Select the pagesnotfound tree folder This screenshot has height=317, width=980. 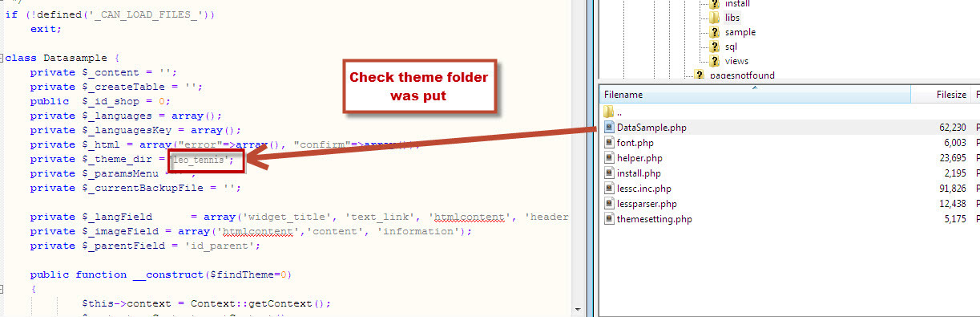click(x=742, y=75)
